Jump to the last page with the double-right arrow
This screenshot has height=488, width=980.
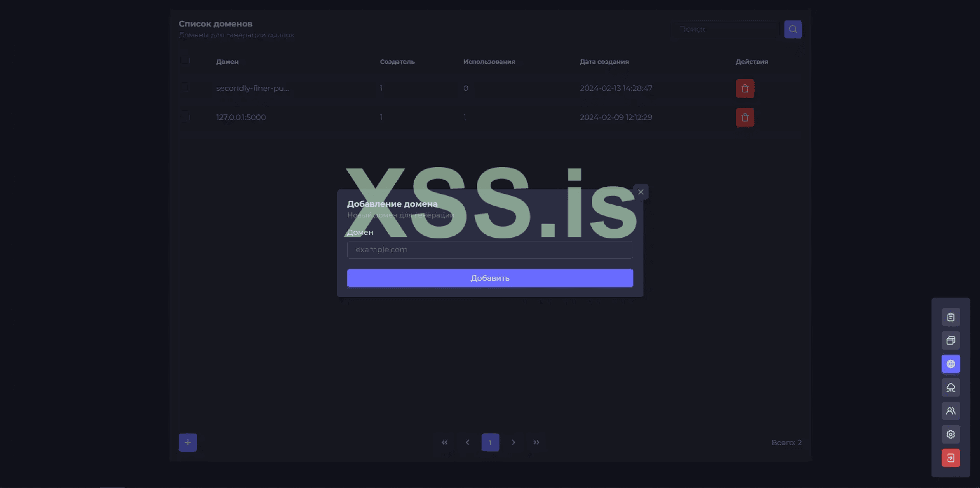(x=536, y=443)
